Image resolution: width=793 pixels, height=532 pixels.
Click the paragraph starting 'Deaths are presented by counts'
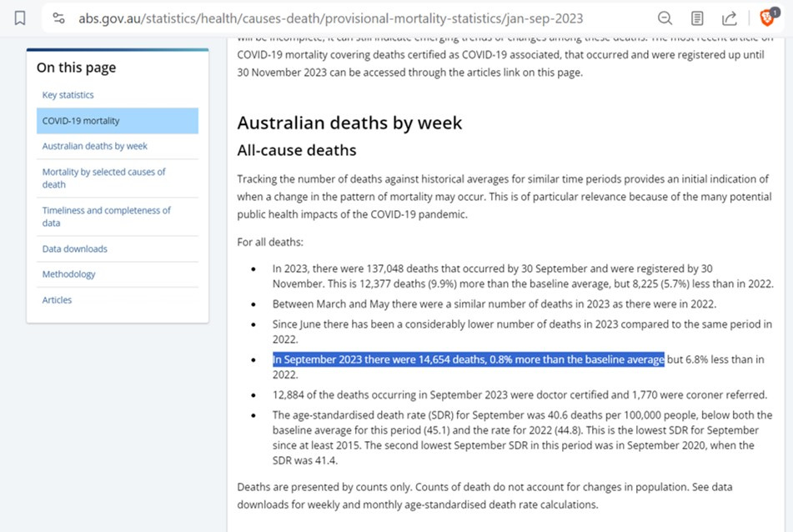[x=484, y=495]
